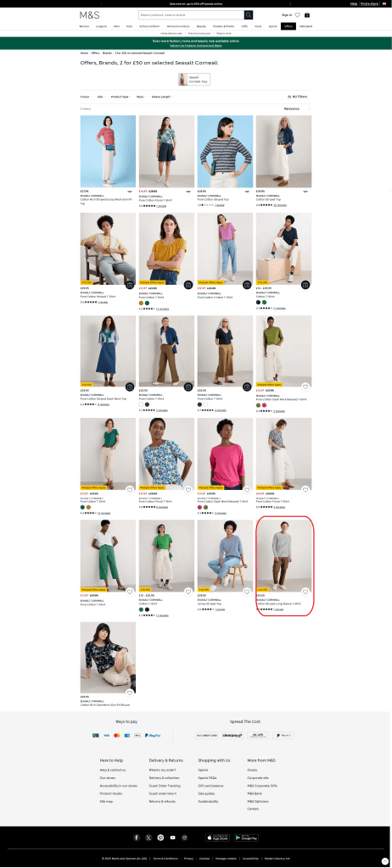Open the YouTube icon in footer
The height and width of the screenshot is (868, 392).
(173, 837)
